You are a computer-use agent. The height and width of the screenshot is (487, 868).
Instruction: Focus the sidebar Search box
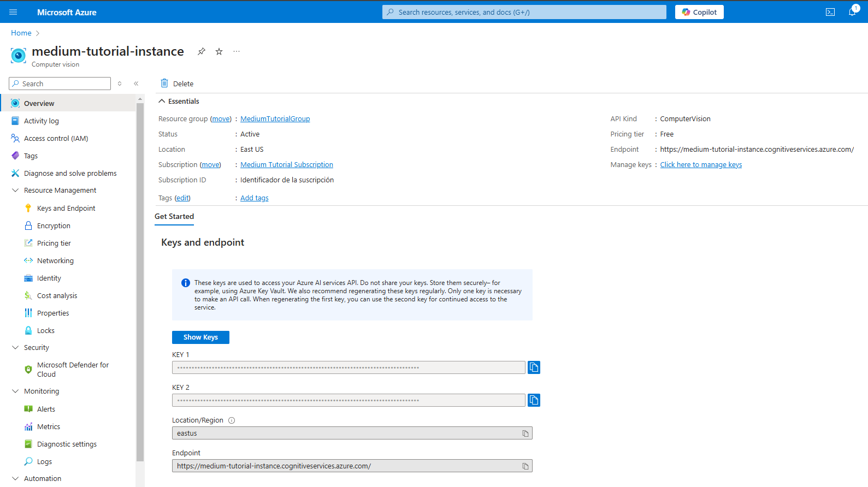click(60, 84)
